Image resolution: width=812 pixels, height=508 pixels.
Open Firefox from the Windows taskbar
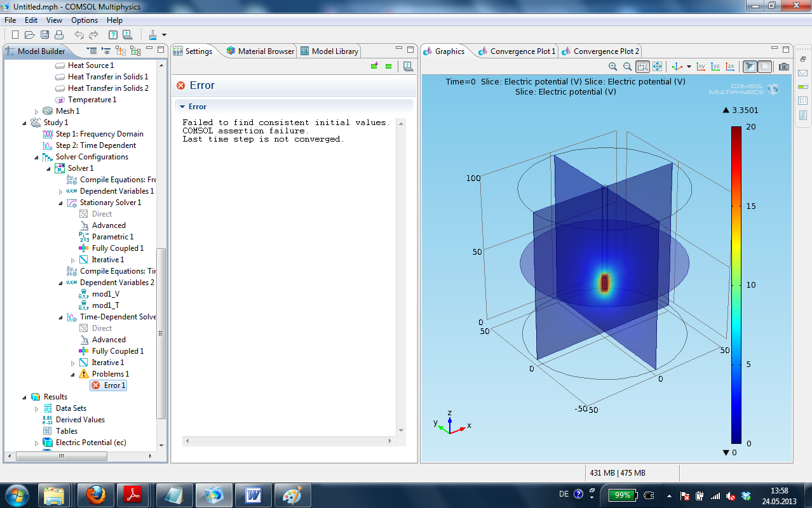96,495
